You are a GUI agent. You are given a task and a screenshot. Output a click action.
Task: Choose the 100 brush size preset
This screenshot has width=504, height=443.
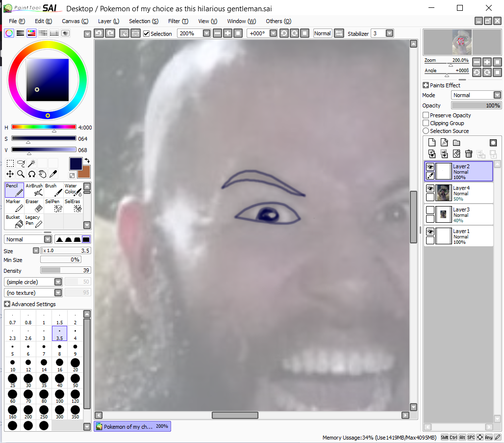[59, 396]
